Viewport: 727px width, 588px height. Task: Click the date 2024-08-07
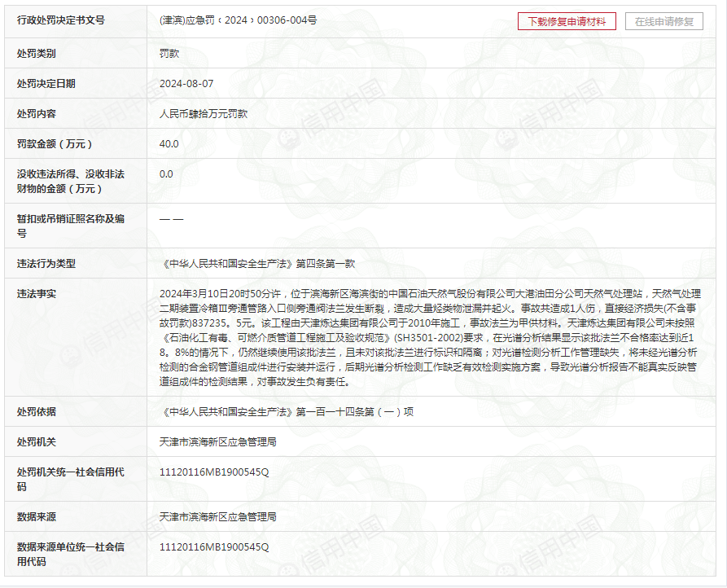tap(186, 83)
